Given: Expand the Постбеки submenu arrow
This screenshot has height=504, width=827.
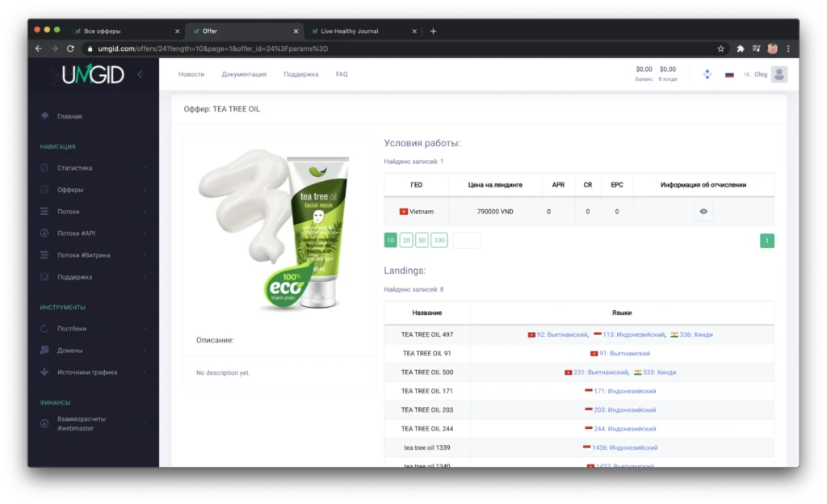Looking at the screenshot, I should coord(145,329).
